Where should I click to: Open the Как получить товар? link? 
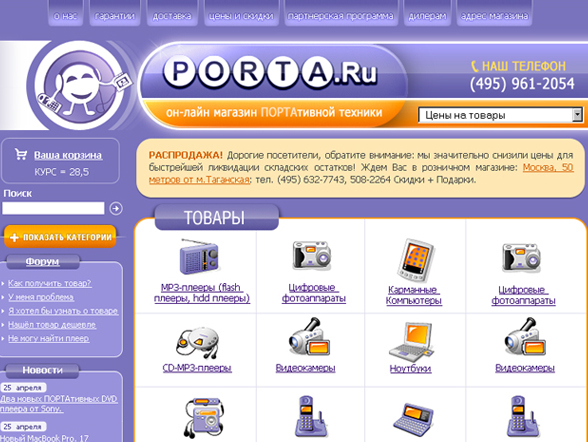pyautogui.click(x=50, y=283)
